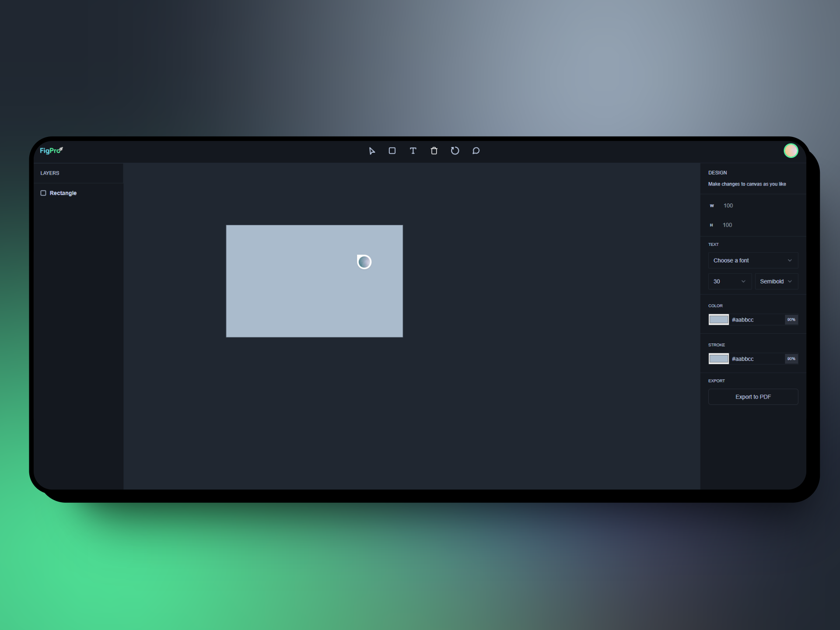The height and width of the screenshot is (630, 840).
Task: Click the fill color hex value #aabbcc
Action: click(x=742, y=320)
